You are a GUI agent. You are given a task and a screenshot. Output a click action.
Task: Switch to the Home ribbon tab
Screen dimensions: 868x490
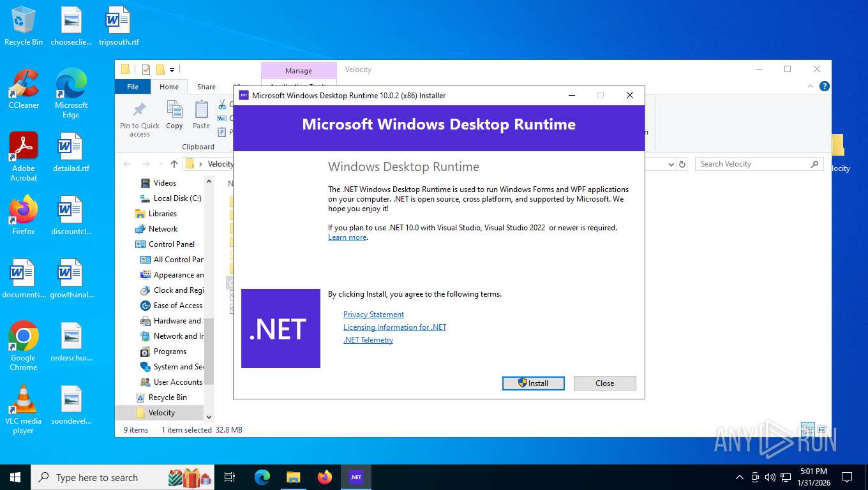tap(169, 87)
